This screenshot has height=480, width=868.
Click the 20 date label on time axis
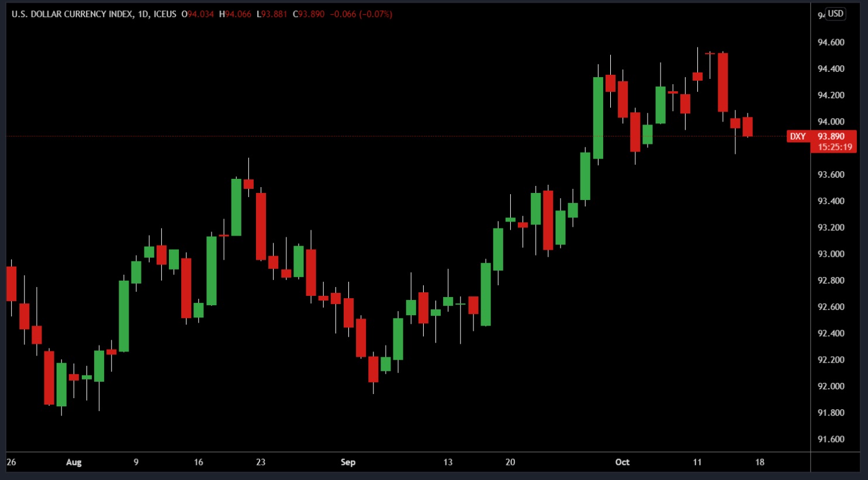510,462
